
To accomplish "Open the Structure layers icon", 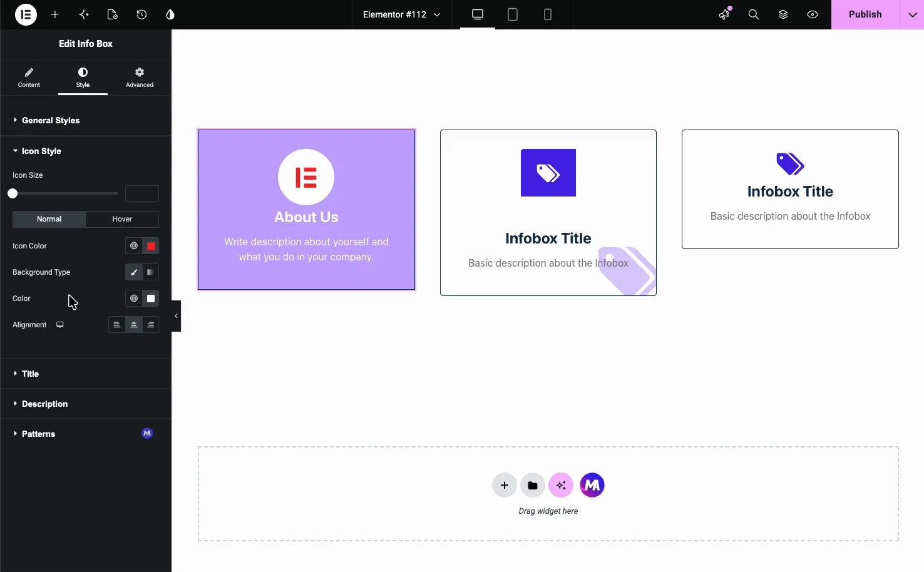I will tap(783, 14).
